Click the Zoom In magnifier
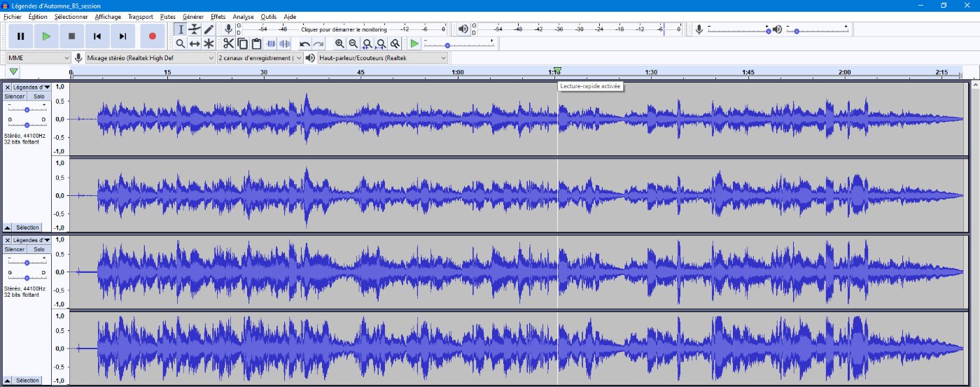The width and height of the screenshot is (980, 387). (x=339, y=43)
